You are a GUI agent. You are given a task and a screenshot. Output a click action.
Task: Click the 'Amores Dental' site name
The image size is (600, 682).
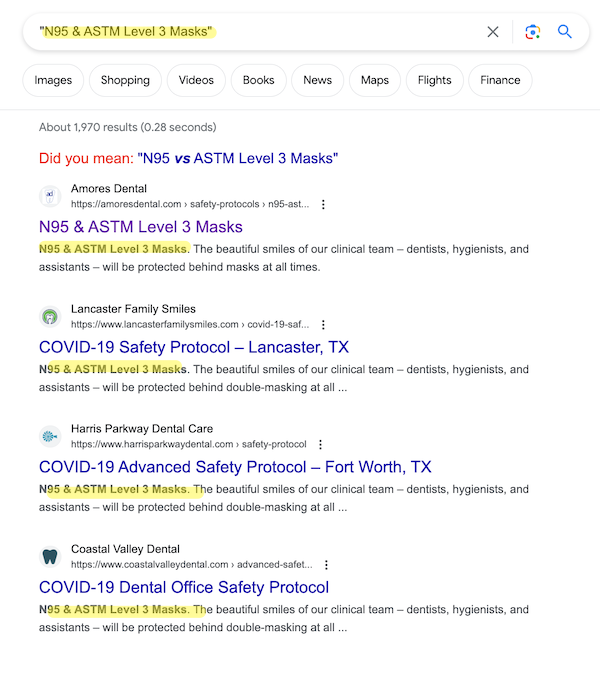pos(109,189)
